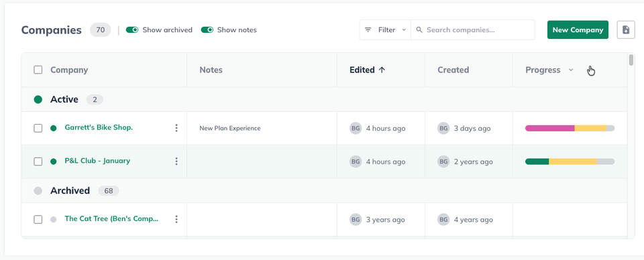The image size is (644, 260).
Task: Click the 70 companies count badge
Action: (100, 30)
